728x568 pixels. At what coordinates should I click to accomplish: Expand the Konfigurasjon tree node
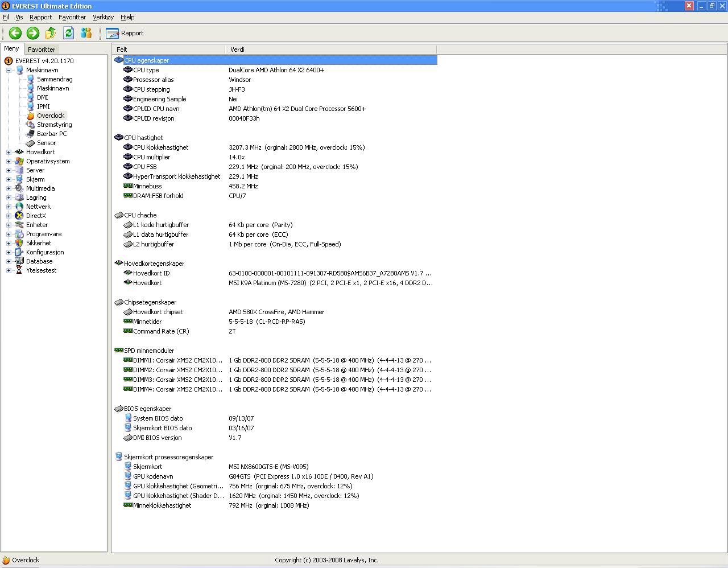tap(9, 252)
